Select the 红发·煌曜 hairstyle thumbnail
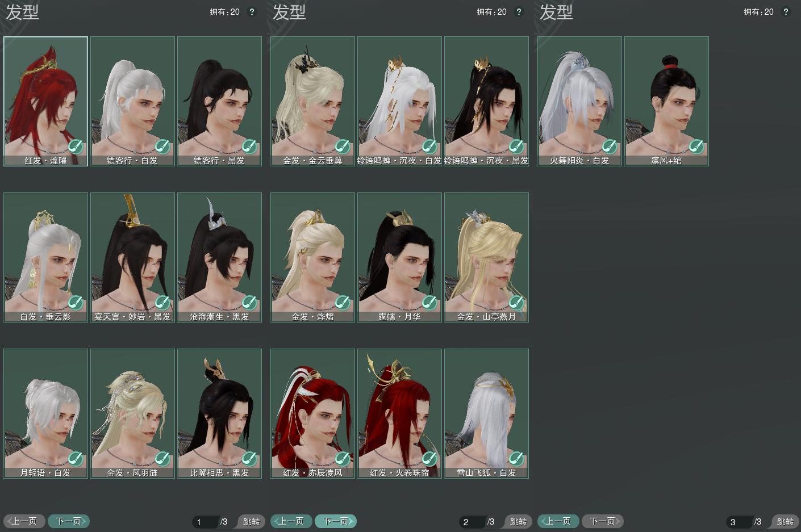The width and height of the screenshot is (801, 532). [46, 102]
